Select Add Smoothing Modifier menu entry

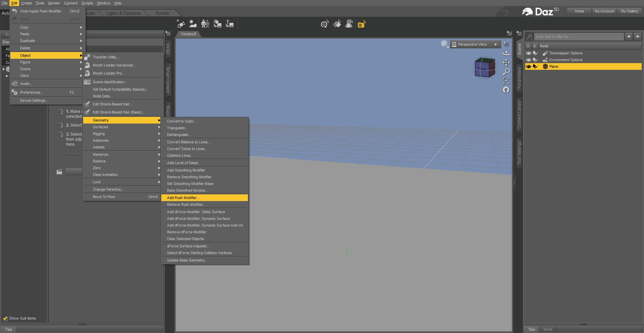click(205, 170)
